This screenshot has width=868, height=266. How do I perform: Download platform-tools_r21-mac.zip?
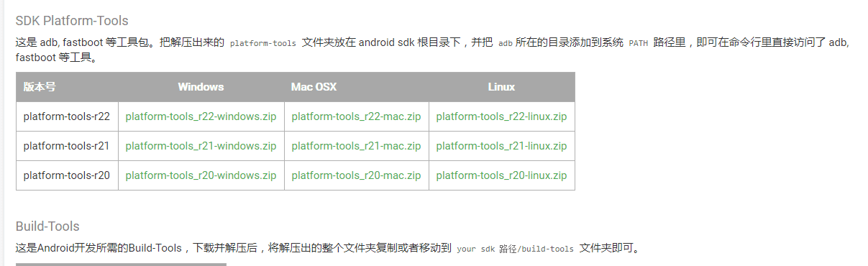point(356,146)
